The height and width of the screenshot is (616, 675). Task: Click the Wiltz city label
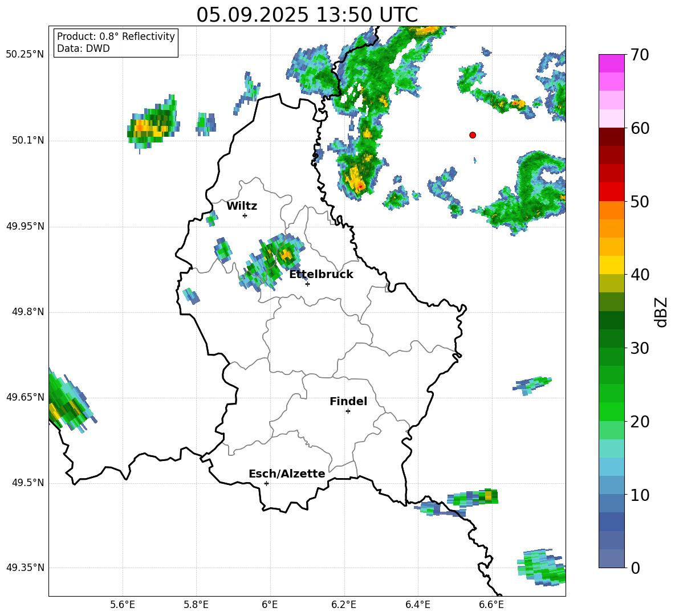pos(242,206)
